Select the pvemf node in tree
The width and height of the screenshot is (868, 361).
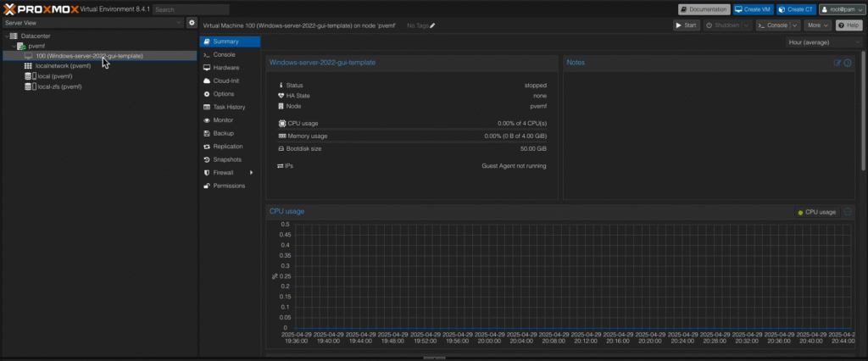click(x=36, y=47)
